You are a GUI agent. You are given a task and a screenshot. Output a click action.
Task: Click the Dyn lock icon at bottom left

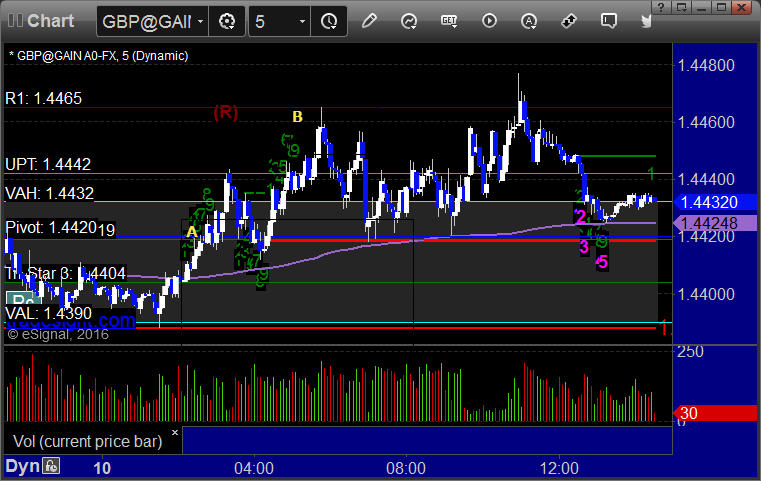point(51,466)
